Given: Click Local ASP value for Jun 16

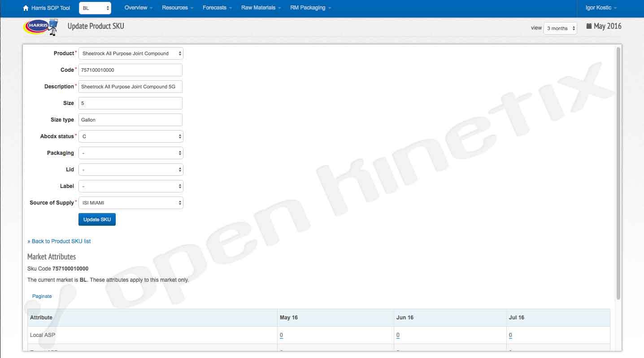Looking at the screenshot, I should [x=398, y=335].
